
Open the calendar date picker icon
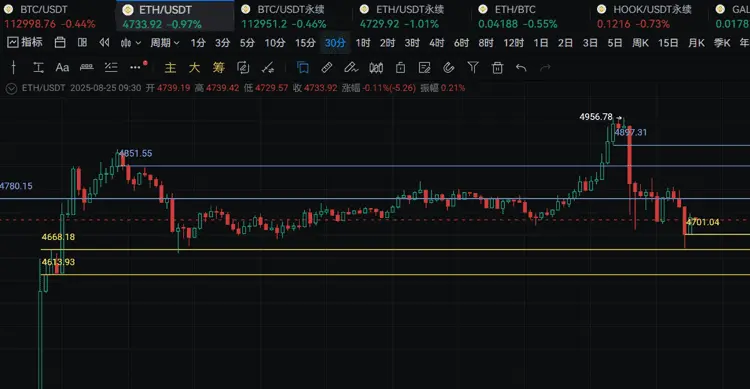(x=60, y=43)
